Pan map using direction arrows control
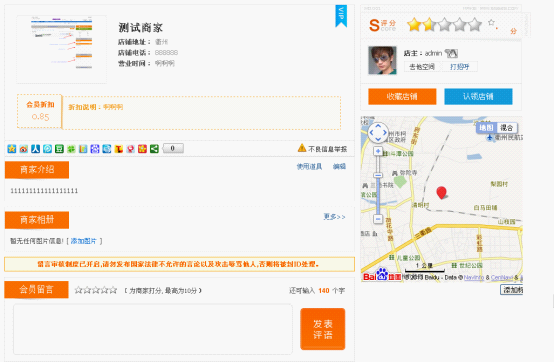The image size is (554, 362). pyautogui.click(x=378, y=132)
